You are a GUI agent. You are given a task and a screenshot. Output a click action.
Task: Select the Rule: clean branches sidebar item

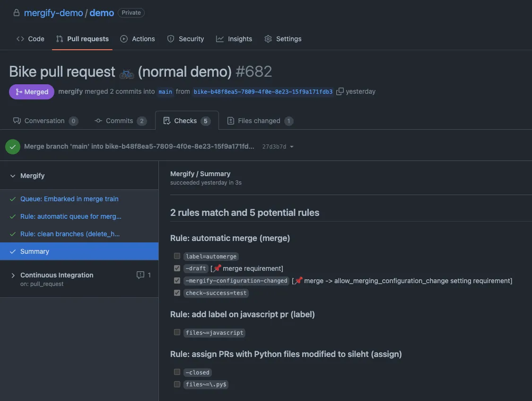(70, 233)
